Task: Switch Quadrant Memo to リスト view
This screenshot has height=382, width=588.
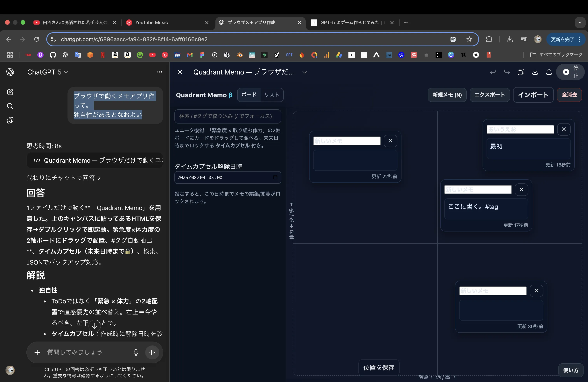Action: tap(272, 95)
